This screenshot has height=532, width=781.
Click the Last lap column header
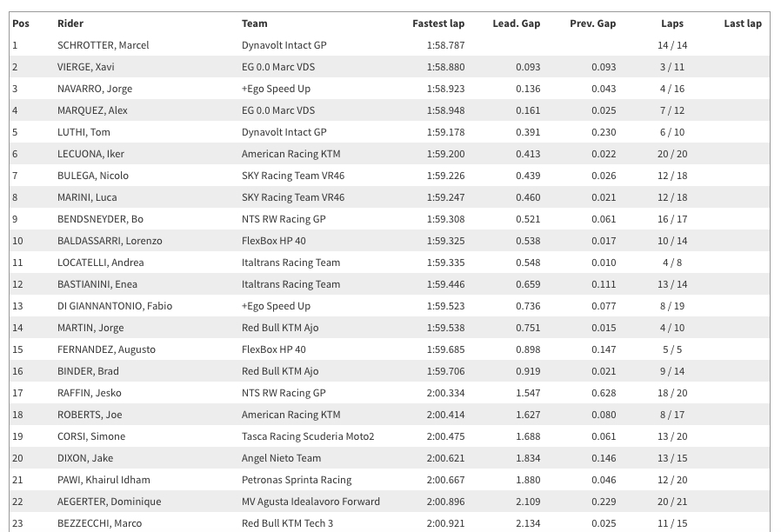[x=742, y=23]
